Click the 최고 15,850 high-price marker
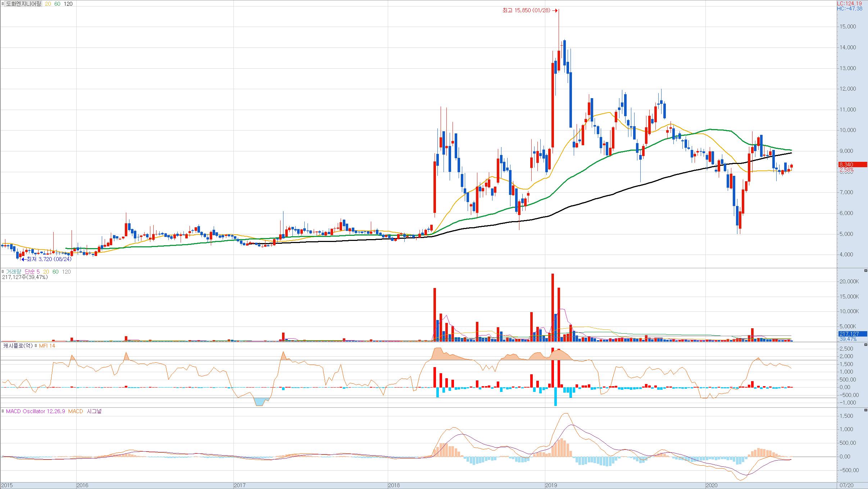 pos(530,10)
